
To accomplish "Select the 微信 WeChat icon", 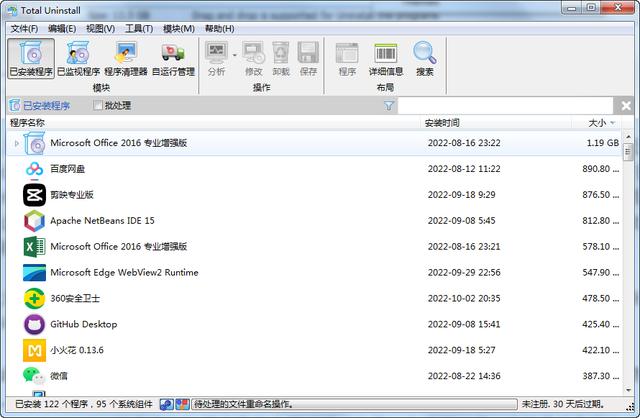I will (33, 376).
